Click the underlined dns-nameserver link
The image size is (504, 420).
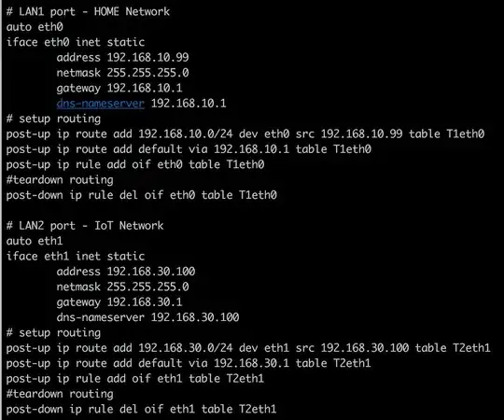[100, 104]
